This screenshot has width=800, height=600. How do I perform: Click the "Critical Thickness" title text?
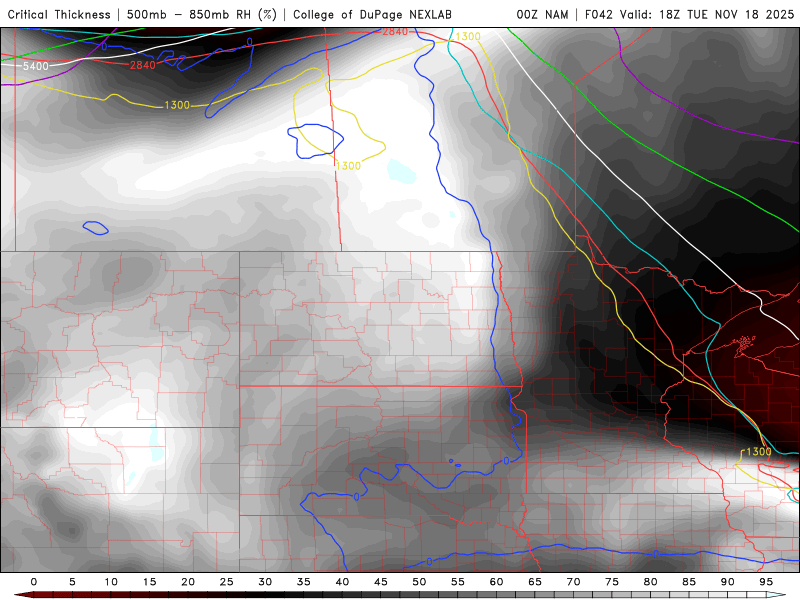click(59, 14)
